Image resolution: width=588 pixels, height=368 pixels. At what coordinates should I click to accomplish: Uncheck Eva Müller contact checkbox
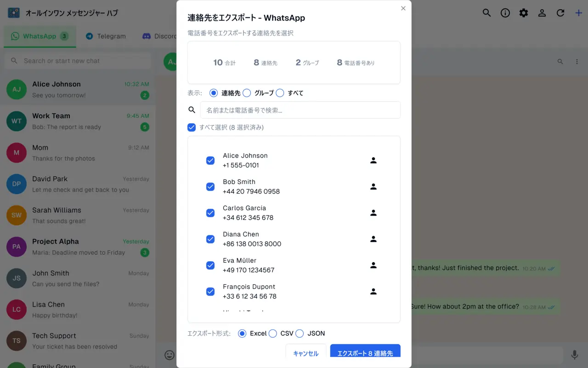pyautogui.click(x=210, y=265)
